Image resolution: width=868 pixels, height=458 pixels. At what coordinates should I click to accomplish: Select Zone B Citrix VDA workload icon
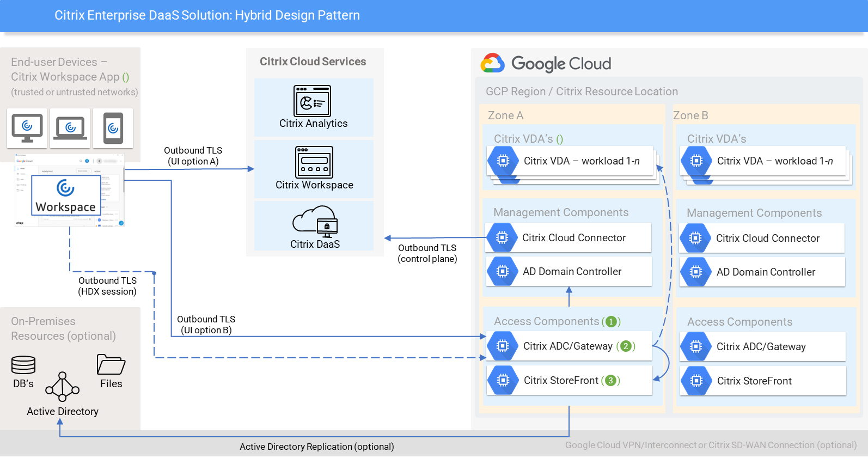pyautogui.click(x=696, y=161)
